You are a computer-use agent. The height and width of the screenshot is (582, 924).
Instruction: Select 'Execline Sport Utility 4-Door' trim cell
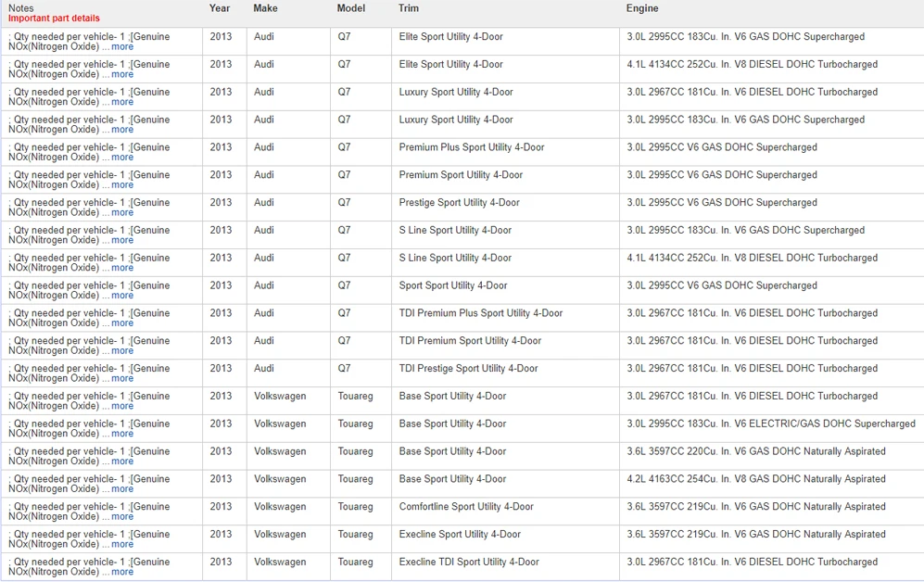pos(460,535)
